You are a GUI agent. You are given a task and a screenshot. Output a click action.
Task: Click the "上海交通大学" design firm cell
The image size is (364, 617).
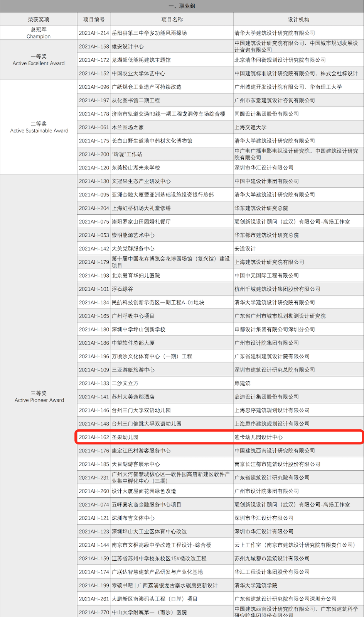(250, 127)
